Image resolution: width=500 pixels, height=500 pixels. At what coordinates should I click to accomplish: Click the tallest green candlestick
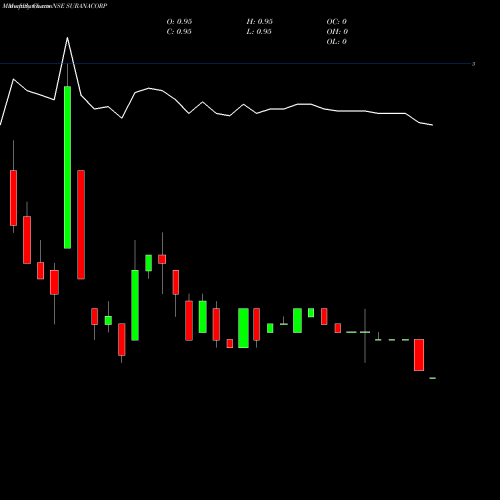tap(67, 167)
